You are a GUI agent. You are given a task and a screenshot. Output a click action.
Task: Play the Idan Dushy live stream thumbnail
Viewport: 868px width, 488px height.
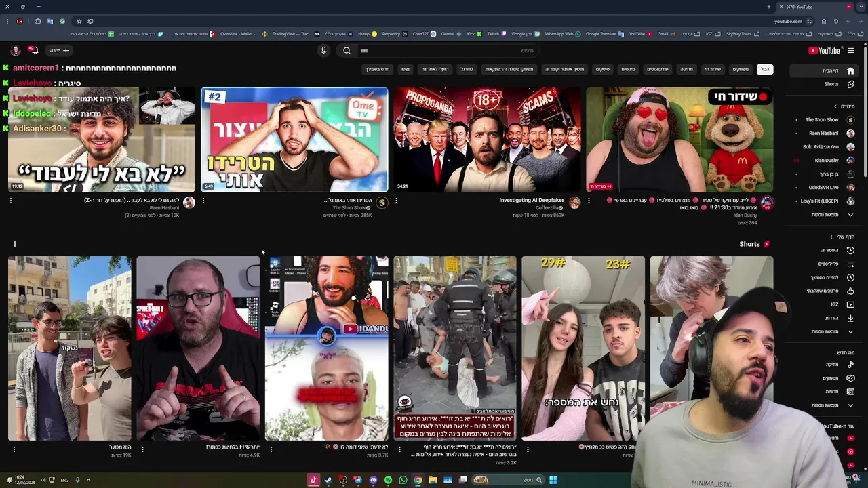tap(679, 140)
